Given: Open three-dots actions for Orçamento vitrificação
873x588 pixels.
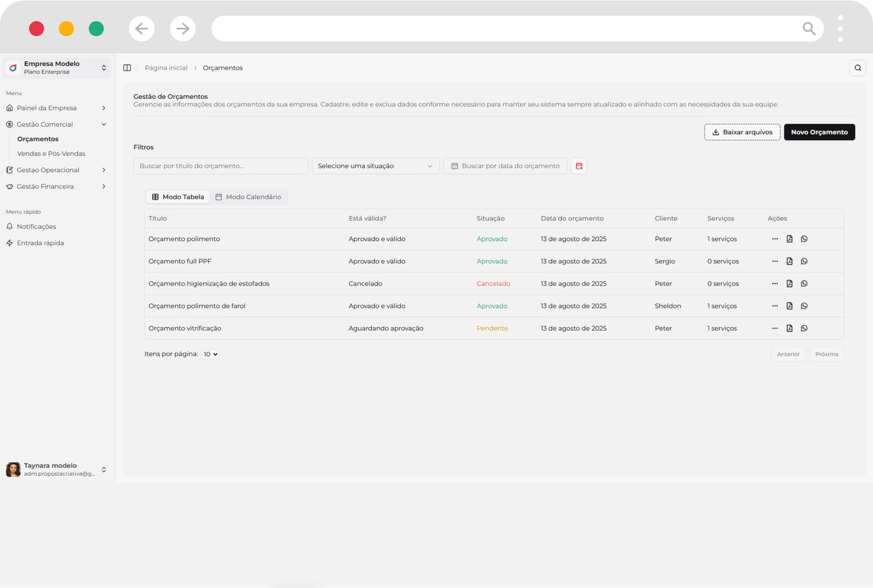Looking at the screenshot, I should click(x=775, y=329).
